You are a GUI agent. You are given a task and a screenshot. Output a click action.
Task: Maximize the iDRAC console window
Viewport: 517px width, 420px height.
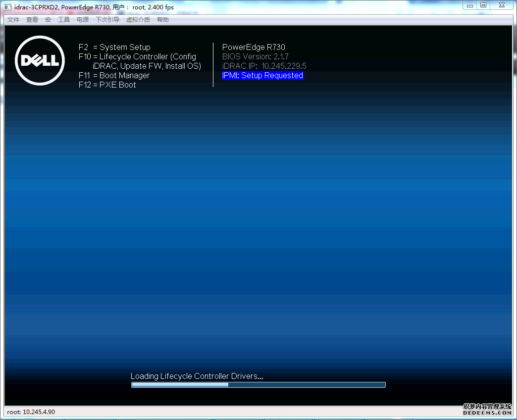[x=483, y=5]
